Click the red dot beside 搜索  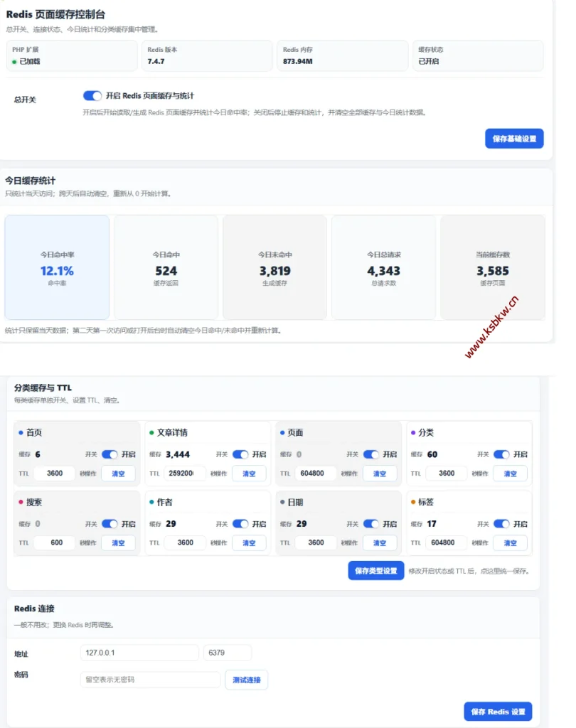pos(21,502)
